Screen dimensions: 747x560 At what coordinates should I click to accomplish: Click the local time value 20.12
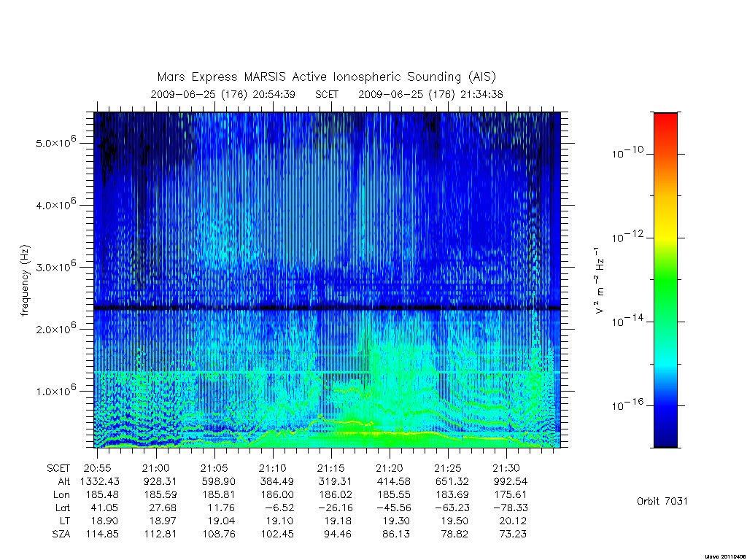click(x=513, y=521)
